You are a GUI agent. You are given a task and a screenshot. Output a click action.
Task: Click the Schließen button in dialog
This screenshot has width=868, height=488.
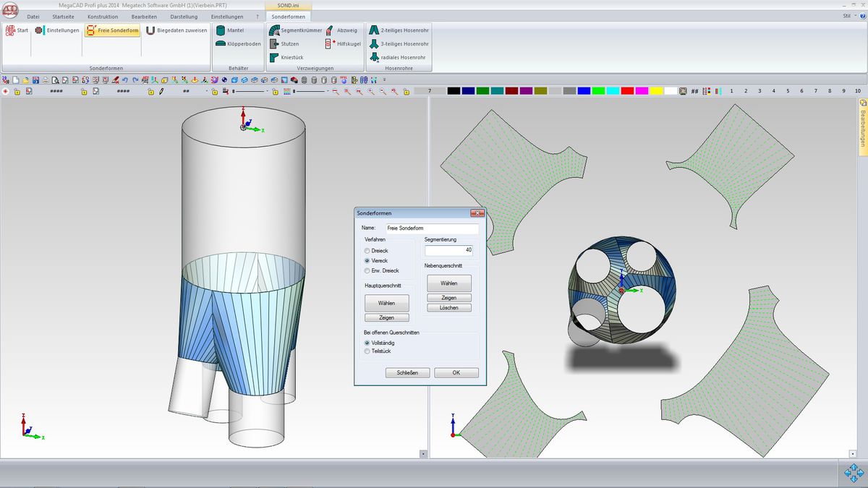tap(408, 373)
